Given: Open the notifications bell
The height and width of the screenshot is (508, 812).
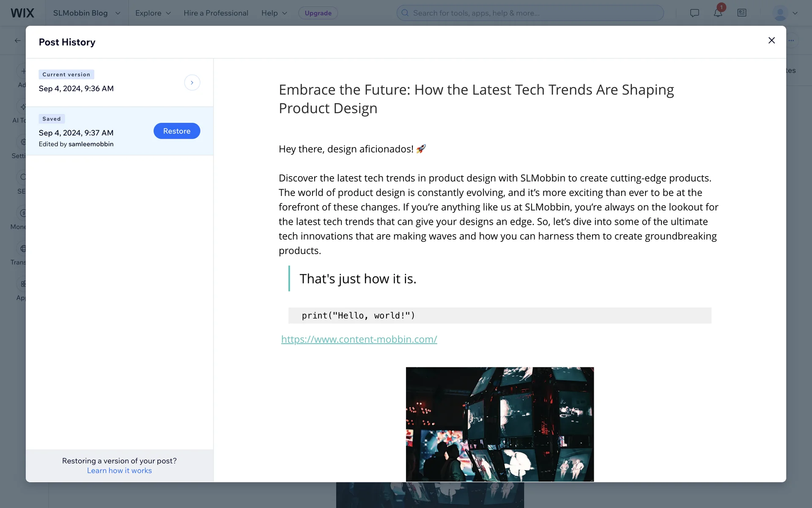Looking at the screenshot, I should (x=718, y=13).
